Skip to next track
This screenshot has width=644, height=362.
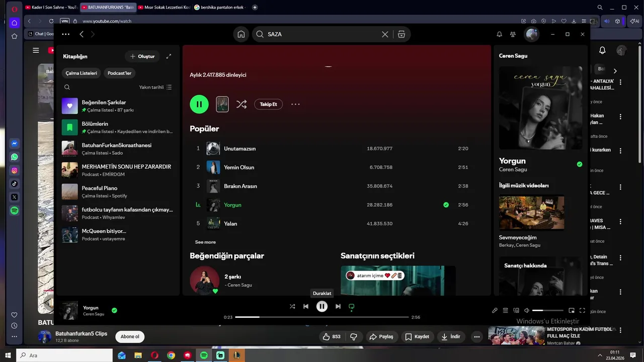coord(338,306)
